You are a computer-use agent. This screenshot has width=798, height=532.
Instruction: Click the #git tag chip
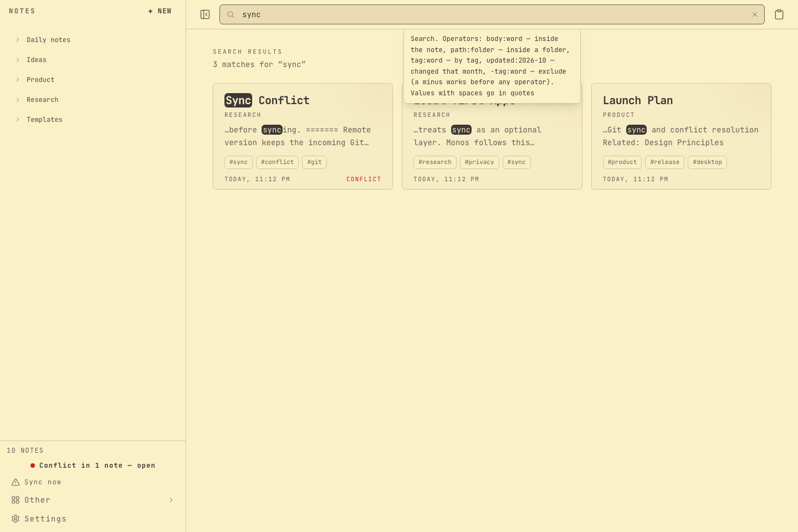[x=314, y=162]
